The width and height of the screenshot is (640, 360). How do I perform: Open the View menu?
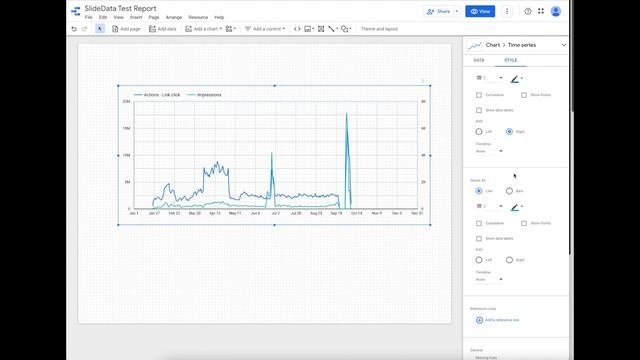pyautogui.click(x=118, y=18)
